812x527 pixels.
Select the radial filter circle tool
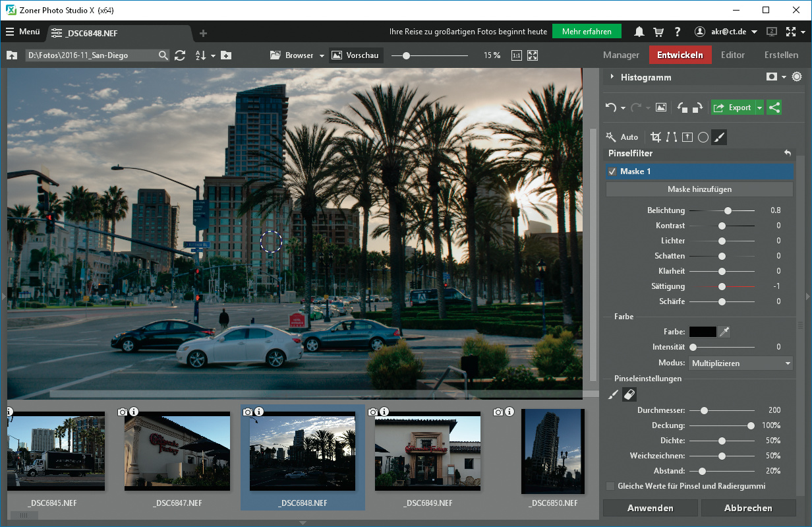703,137
